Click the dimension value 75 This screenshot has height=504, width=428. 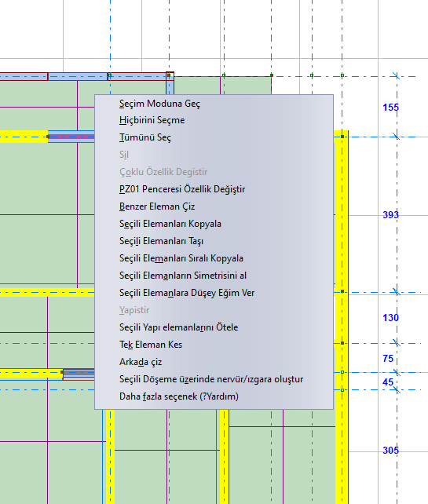click(x=388, y=359)
